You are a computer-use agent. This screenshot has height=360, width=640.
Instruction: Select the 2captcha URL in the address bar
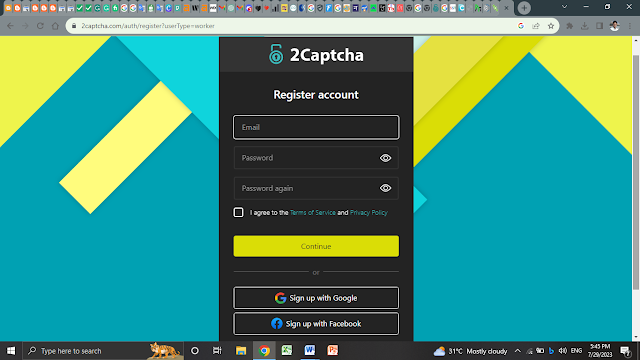(148, 26)
